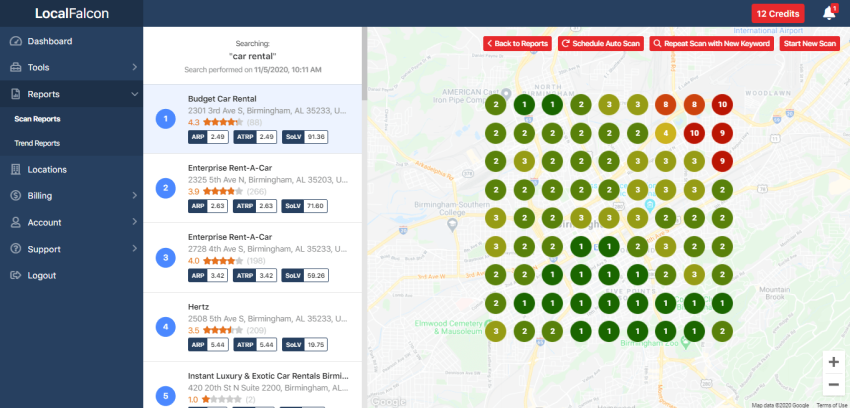Select rank badge 3 for Enterprise on 4th Ave
The height and width of the screenshot is (408, 850).
165,257
